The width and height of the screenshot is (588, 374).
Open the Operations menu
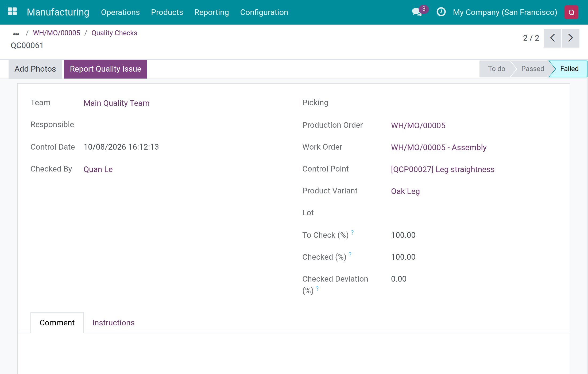coord(120,12)
